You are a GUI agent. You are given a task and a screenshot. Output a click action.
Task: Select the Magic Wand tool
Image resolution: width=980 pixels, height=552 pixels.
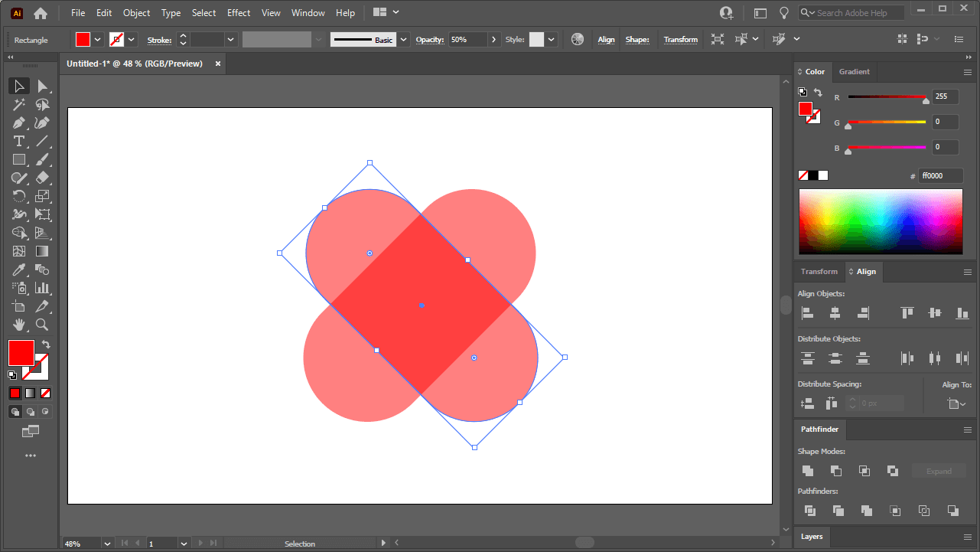click(19, 104)
